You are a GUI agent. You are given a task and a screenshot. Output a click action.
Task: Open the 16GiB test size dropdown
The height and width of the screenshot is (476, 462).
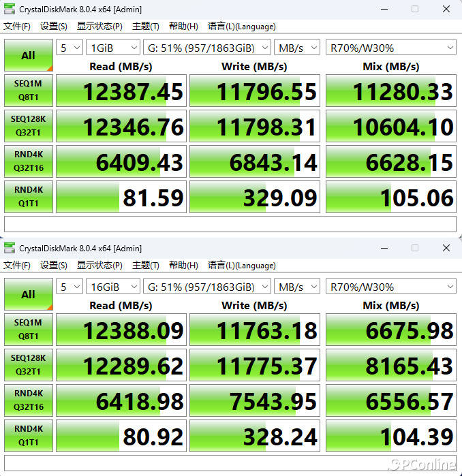coord(113,287)
